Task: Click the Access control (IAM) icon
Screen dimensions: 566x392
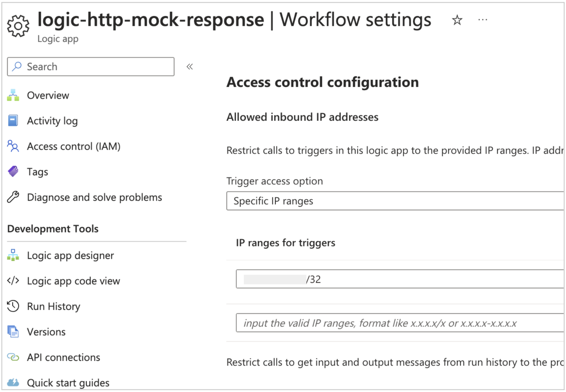Action: tap(13, 146)
